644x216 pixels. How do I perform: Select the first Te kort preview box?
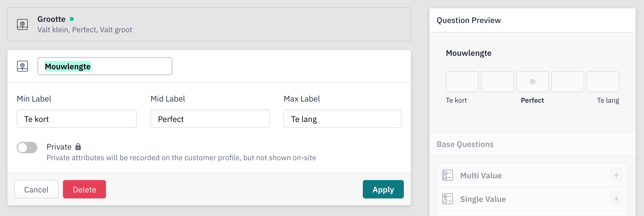coord(462,82)
